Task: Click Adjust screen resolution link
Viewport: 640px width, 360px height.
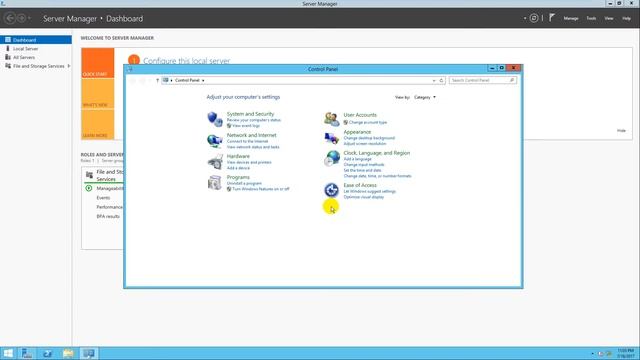Action: point(364,144)
